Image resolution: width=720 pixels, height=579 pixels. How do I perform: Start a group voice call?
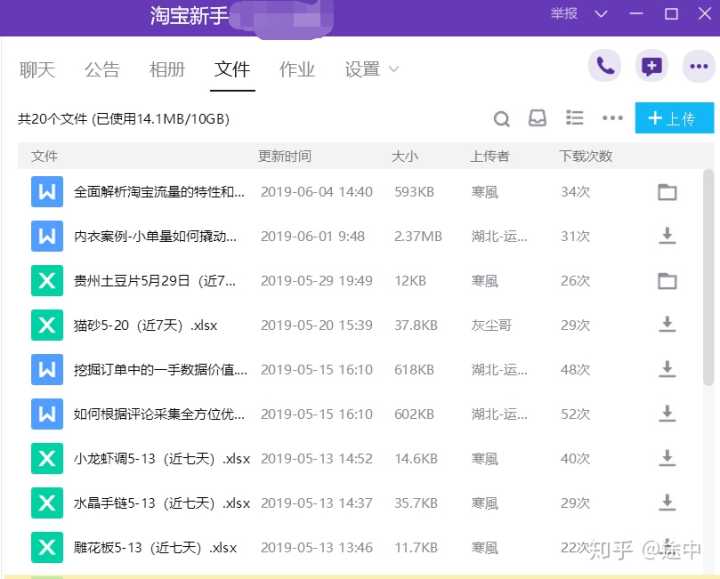[x=604, y=67]
